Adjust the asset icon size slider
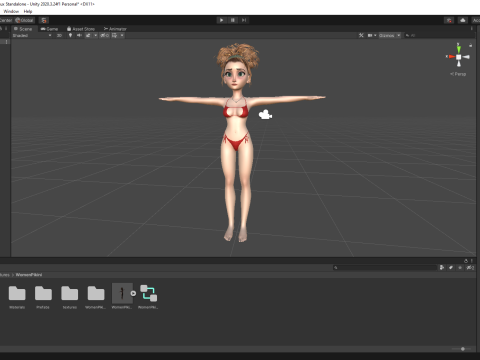The width and height of the screenshot is (480, 360). point(463,349)
